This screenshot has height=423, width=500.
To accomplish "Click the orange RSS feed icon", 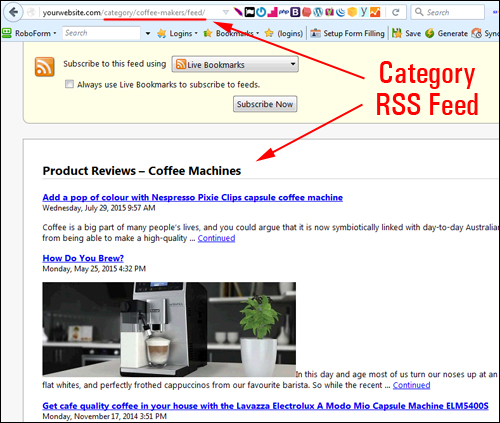I will pyautogui.click(x=45, y=67).
